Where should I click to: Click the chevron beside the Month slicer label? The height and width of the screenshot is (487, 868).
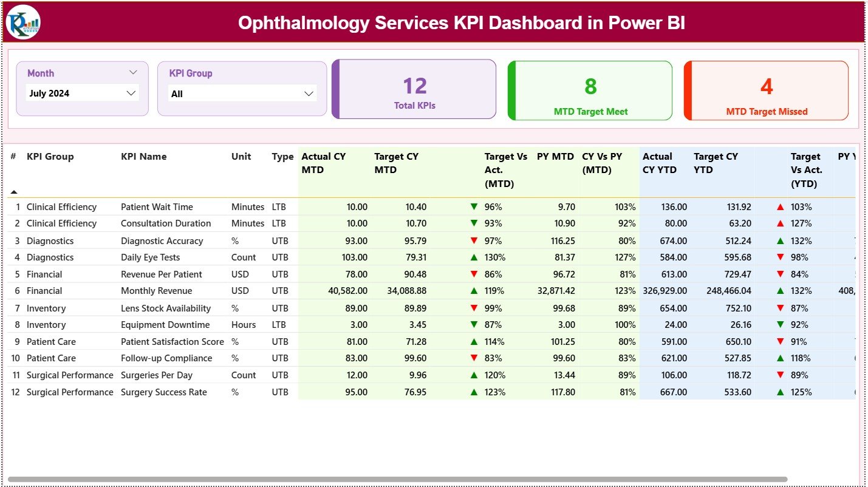click(134, 72)
